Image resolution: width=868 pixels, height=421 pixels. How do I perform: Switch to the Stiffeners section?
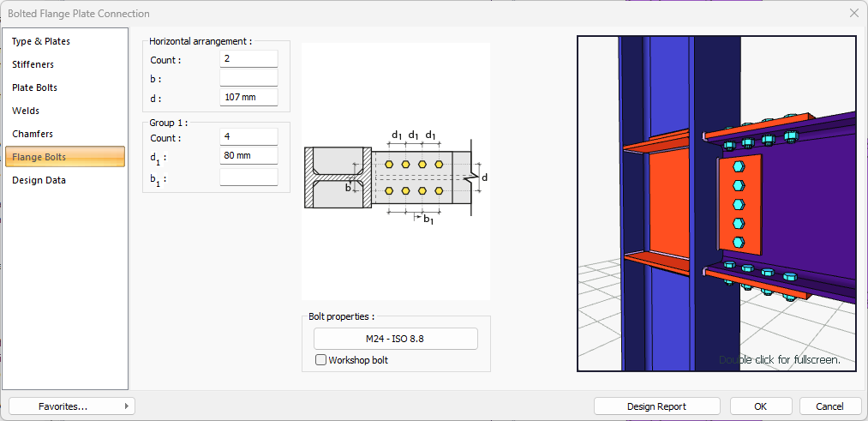click(33, 64)
